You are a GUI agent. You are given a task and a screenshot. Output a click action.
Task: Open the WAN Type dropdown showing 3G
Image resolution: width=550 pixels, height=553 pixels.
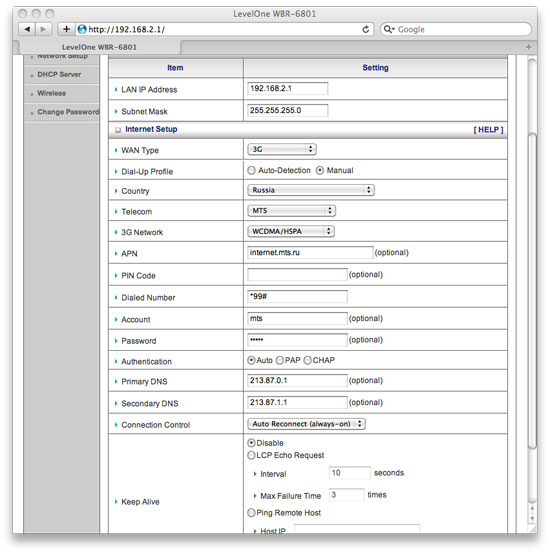point(282,149)
